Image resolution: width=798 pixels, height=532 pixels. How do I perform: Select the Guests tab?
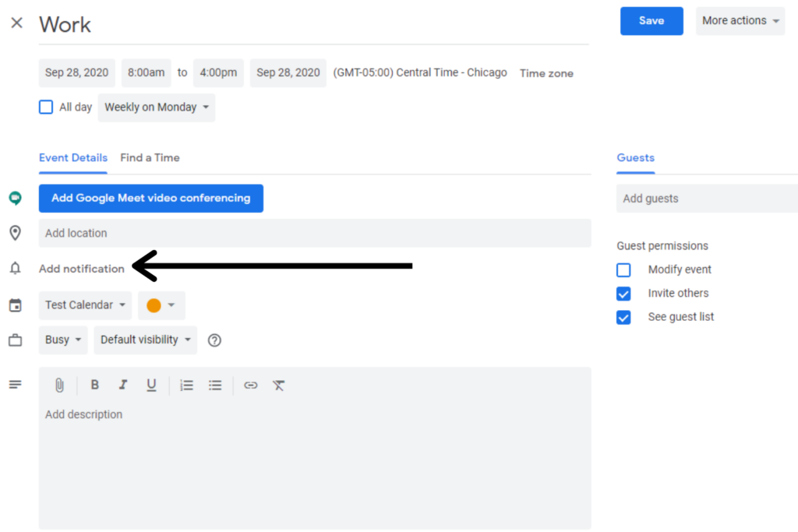coord(636,157)
